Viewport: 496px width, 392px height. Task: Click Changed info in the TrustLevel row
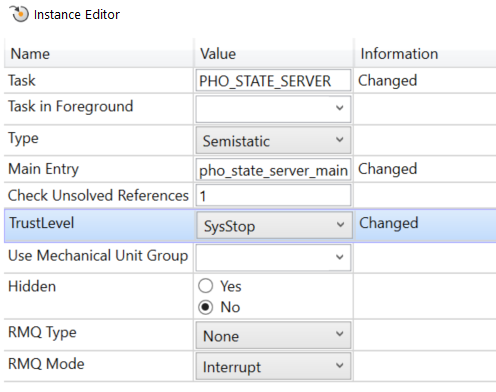coord(388,223)
